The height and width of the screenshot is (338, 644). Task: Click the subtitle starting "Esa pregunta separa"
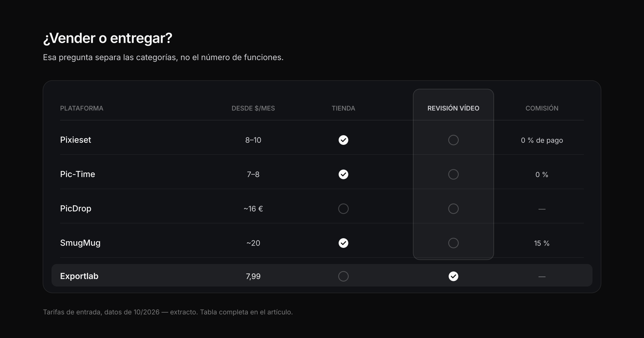pyautogui.click(x=163, y=57)
